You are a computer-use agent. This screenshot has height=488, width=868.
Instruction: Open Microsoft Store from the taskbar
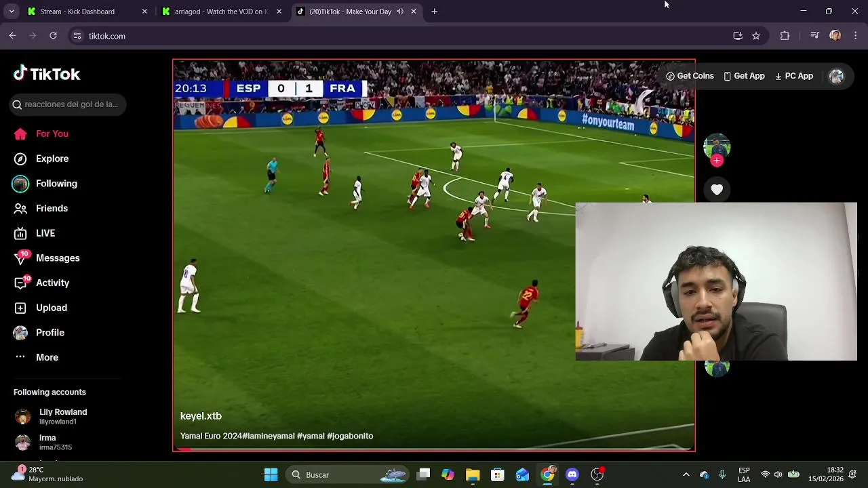[498, 474]
